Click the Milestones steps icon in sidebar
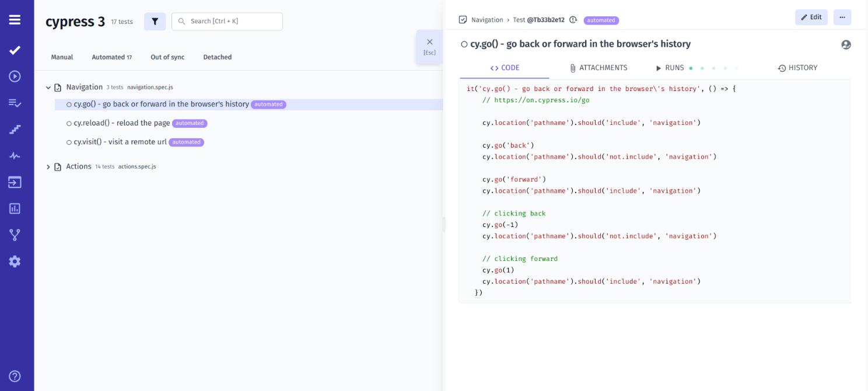The image size is (868, 391). tap(15, 129)
